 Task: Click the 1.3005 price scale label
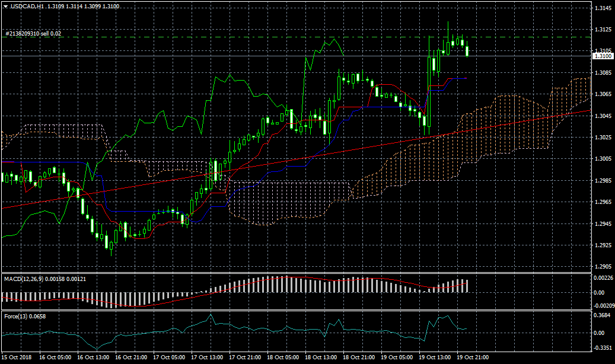click(x=602, y=159)
